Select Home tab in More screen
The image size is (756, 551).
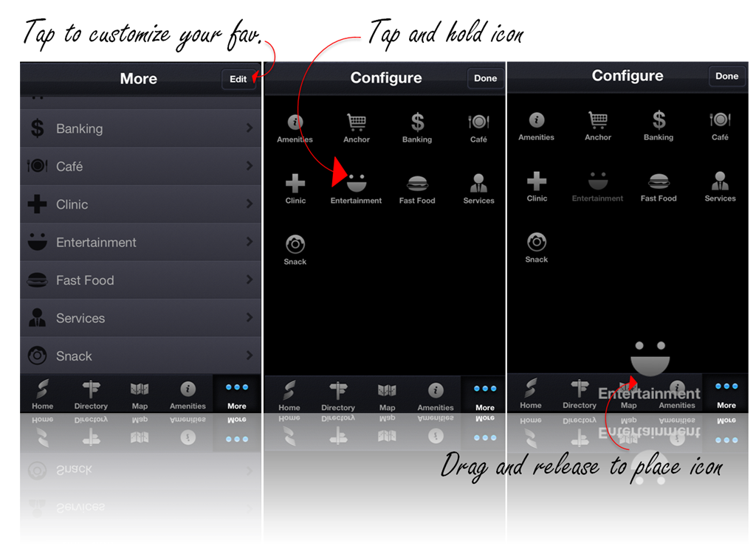[x=42, y=395]
